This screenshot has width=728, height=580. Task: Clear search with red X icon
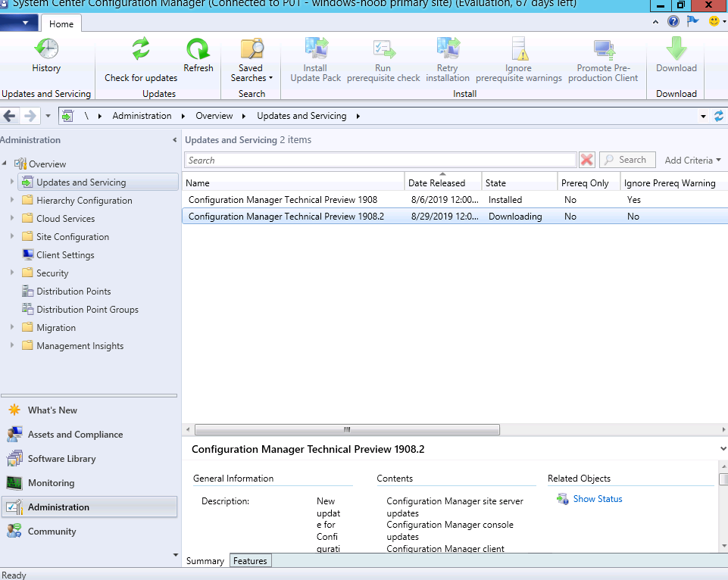tap(586, 160)
